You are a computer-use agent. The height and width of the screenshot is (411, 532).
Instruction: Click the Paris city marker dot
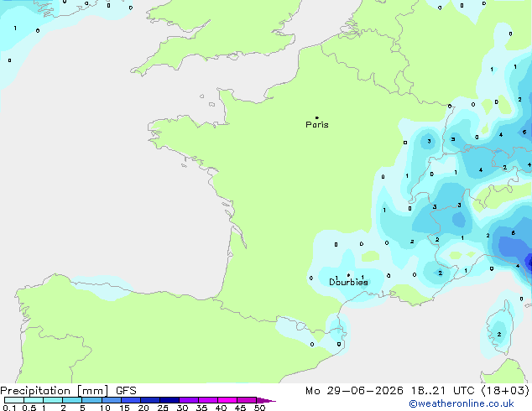[317, 117]
